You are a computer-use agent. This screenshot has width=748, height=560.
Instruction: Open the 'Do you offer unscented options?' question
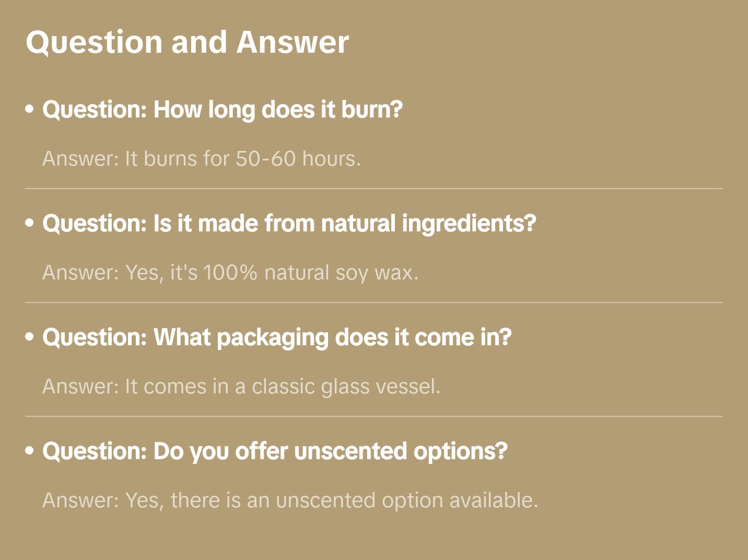click(x=274, y=451)
